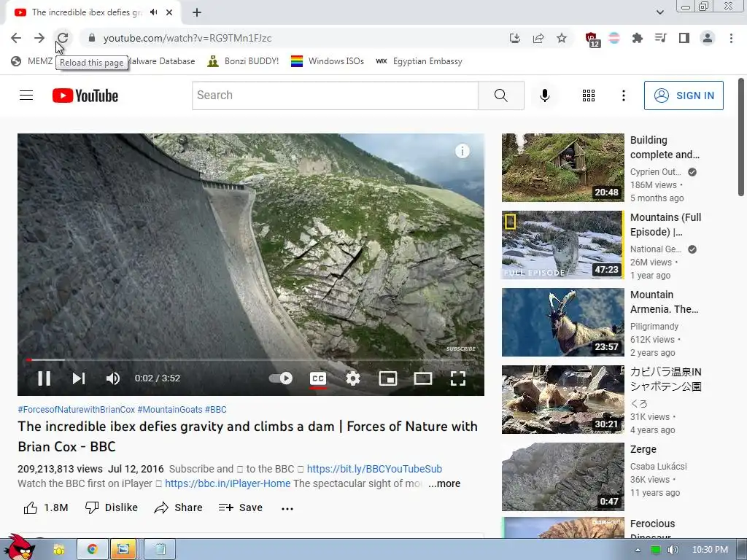The image size is (747, 560).
Task: Open more actions ellipsis below video
Action: 287,508
